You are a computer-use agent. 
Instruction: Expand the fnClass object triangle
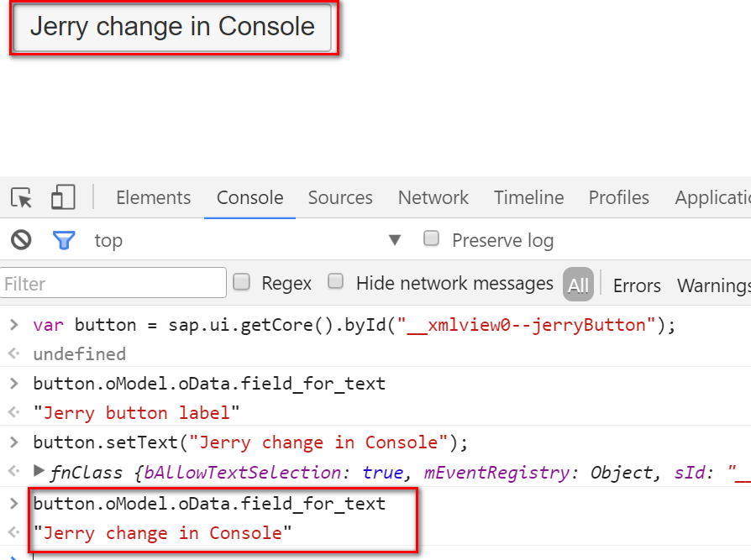pos(39,472)
